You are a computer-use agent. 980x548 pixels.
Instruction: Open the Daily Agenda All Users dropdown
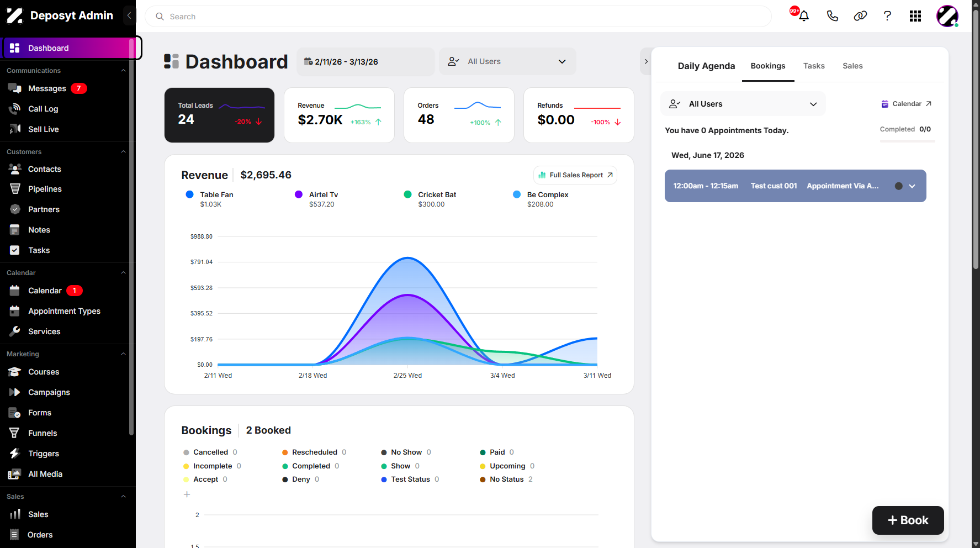(743, 104)
